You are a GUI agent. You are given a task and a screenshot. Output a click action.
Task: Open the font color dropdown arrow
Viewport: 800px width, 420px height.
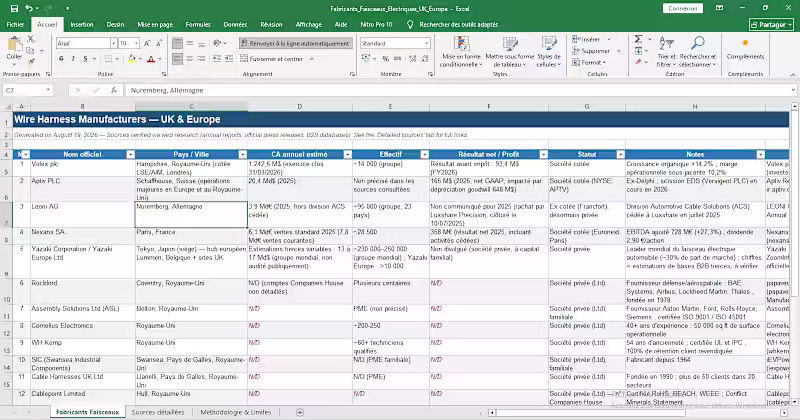pos(159,59)
